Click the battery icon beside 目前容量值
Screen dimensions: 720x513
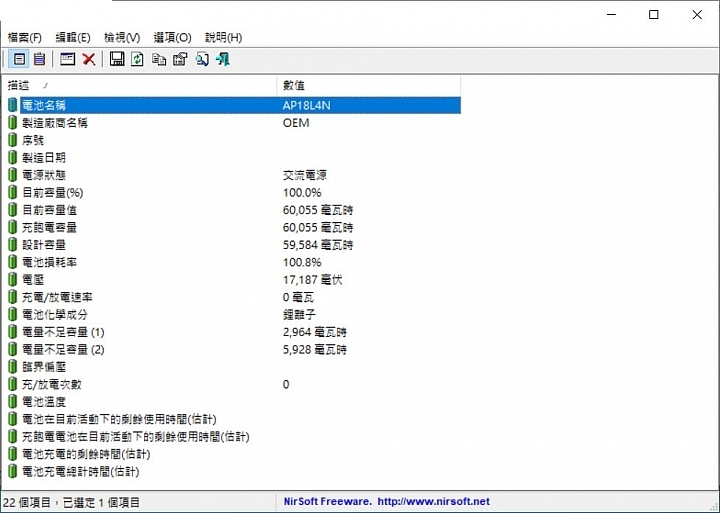click(x=13, y=210)
